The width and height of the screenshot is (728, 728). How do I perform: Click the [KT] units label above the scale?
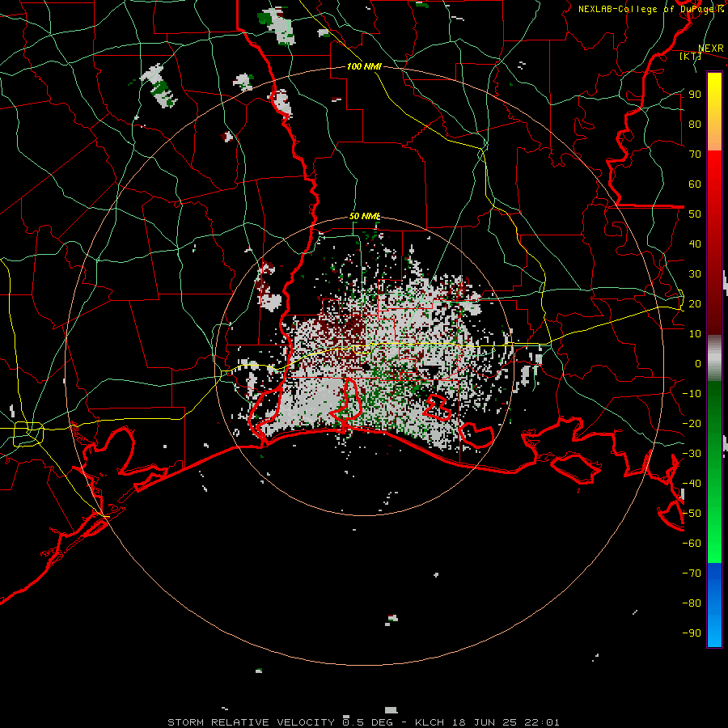tap(690, 56)
